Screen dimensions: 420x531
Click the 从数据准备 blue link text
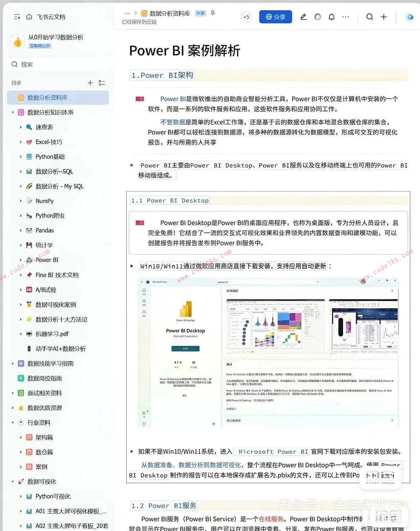point(157,465)
